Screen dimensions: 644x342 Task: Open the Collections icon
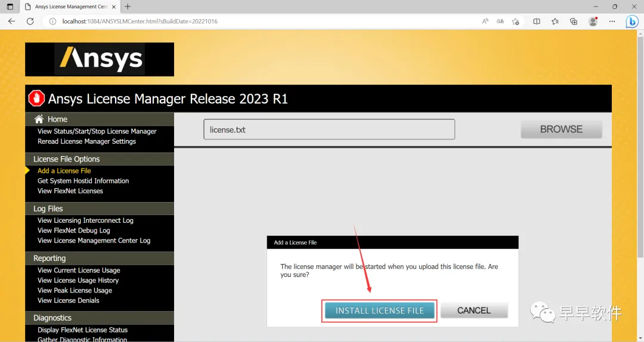tap(574, 21)
